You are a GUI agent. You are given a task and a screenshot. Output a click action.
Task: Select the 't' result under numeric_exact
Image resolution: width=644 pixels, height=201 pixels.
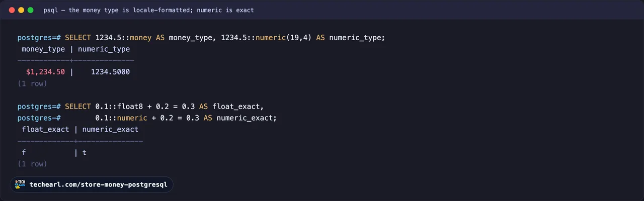pyautogui.click(x=84, y=152)
